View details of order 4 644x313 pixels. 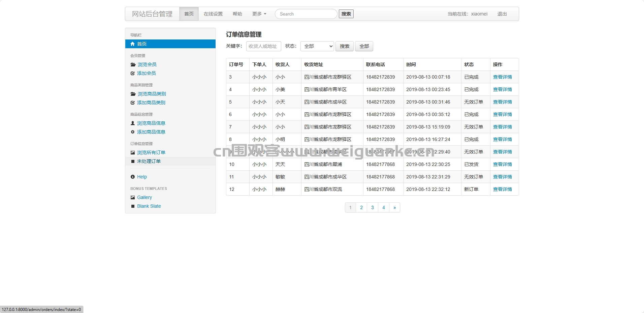click(x=503, y=89)
